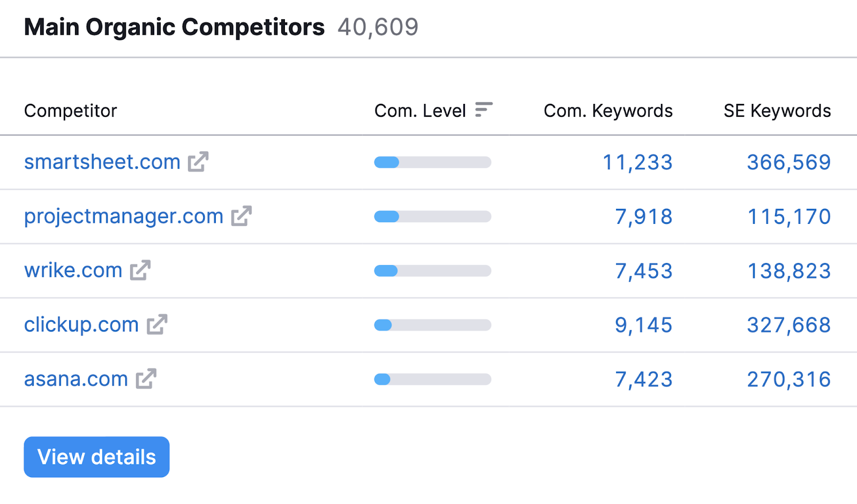Open the SE Keywords column header
857x504 pixels.
pyautogui.click(x=777, y=111)
